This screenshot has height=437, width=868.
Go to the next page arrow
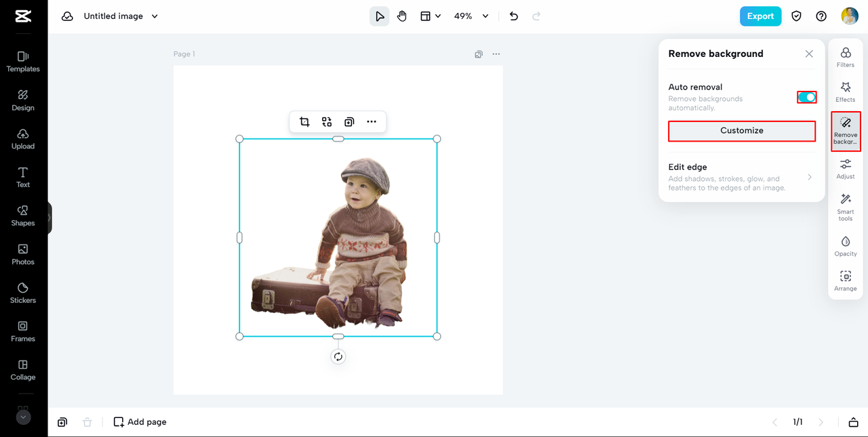[821, 422]
